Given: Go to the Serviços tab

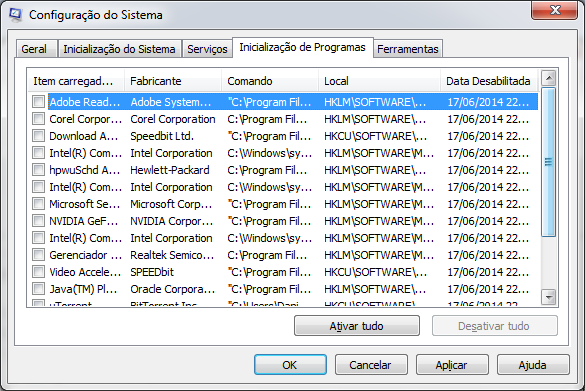Looking at the screenshot, I should [x=207, y=49].
